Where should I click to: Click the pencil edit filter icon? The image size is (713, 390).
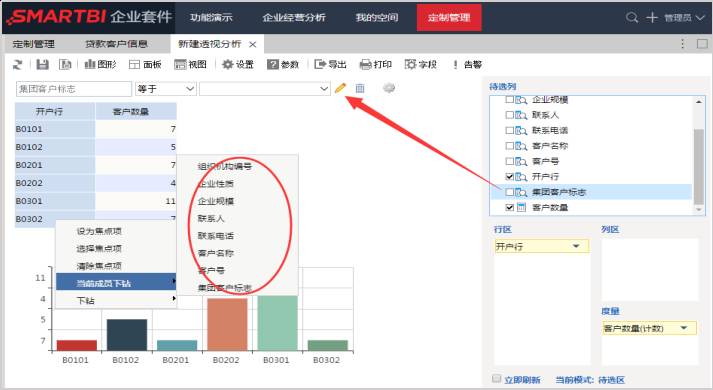point(340,88)
